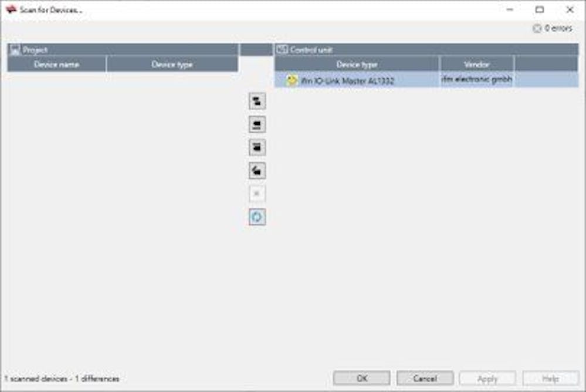Click the first transfer icon button
The image size is (586, 392).
click(x=257, y=101)
